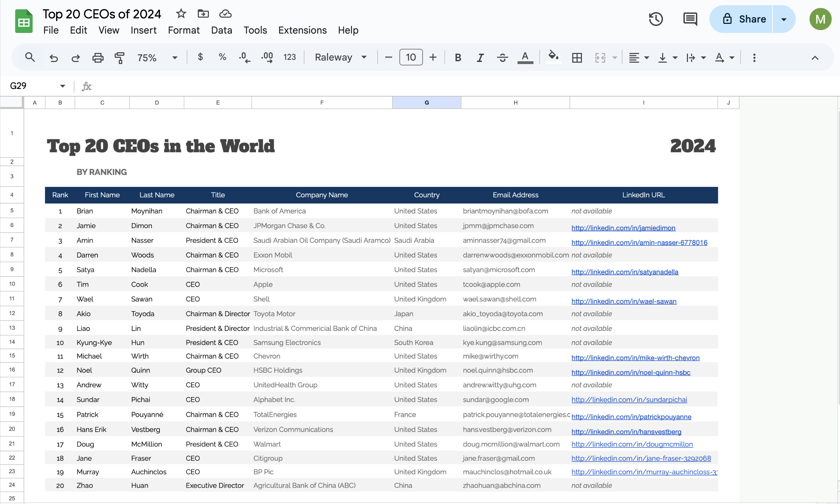This screenshot has width=840, height=504.
Task: Toggle strikethrough formatting
Action: click(x=502, y=57)
